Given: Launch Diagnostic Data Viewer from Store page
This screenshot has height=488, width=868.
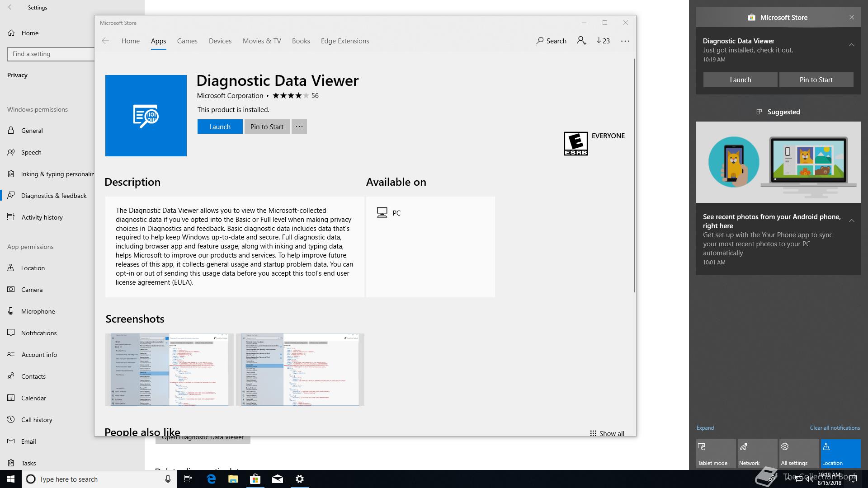Looking at the screenshot, I should 220,127.
